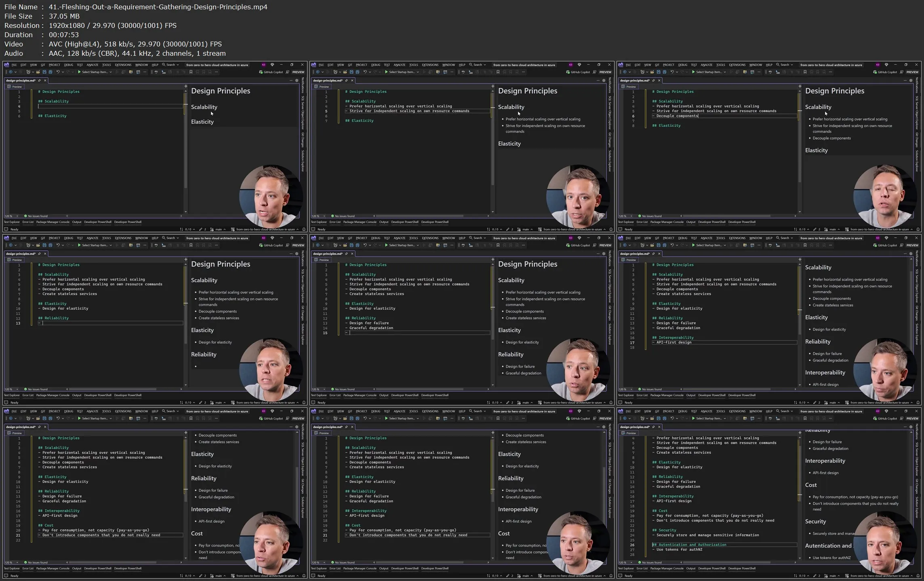
Task: Open Notifications side tab in 8-line editor frame
Action: (x=917, y=86)
